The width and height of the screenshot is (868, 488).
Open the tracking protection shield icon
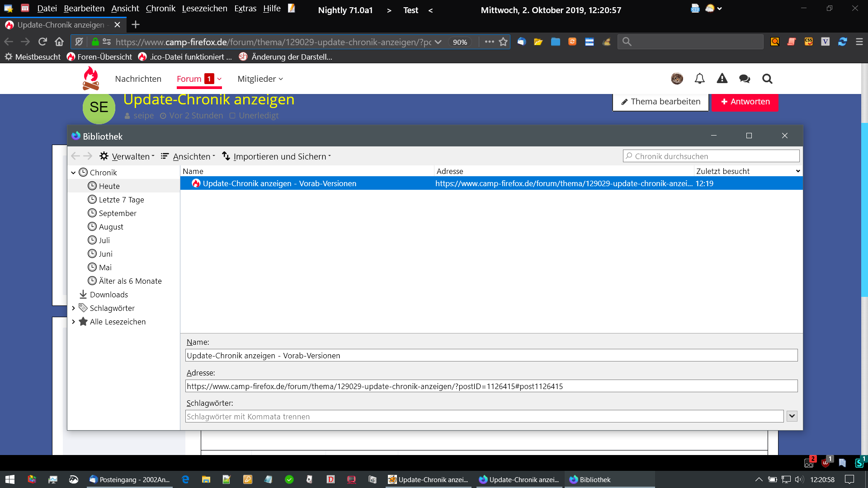79,42
